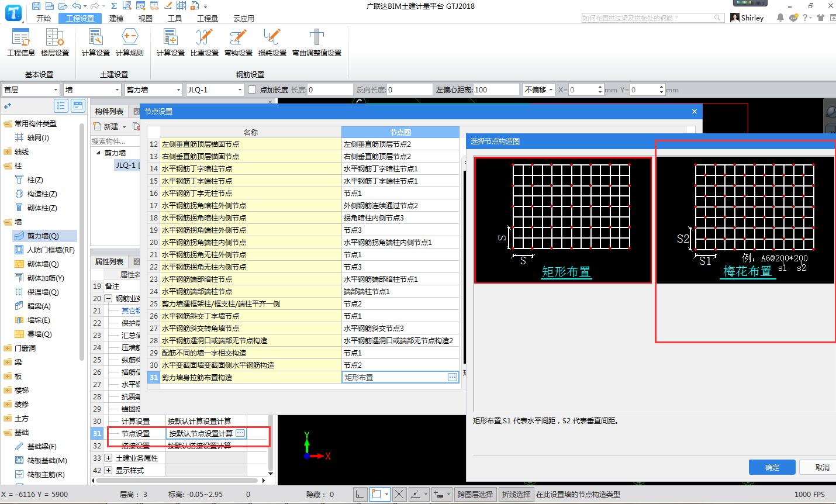Viewport: 836px width, 504px height.
Task: Select 砌体墙(Q) in navigation tree
Action: tap(43, 264)
